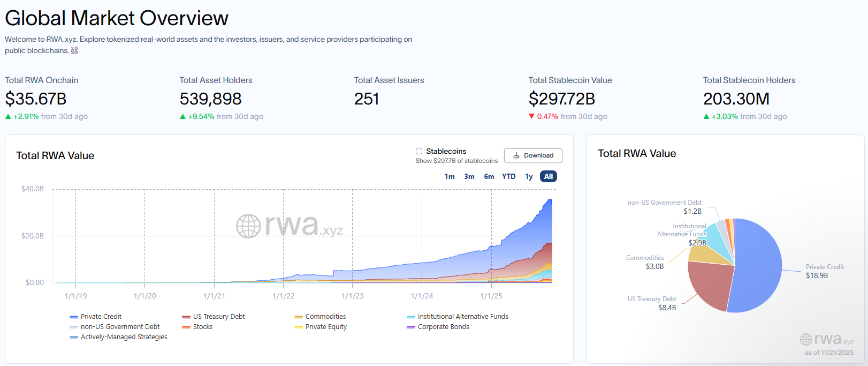This screenshot has width=868, height=366.
Task: Click green arrow under Total Asset Holders
Action: click(x=182, y=116)
